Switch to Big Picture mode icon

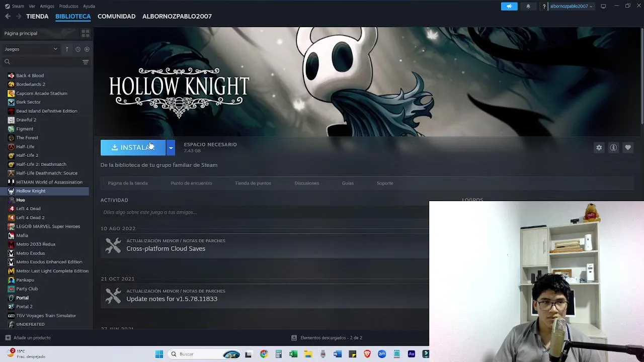coord(603,6)
